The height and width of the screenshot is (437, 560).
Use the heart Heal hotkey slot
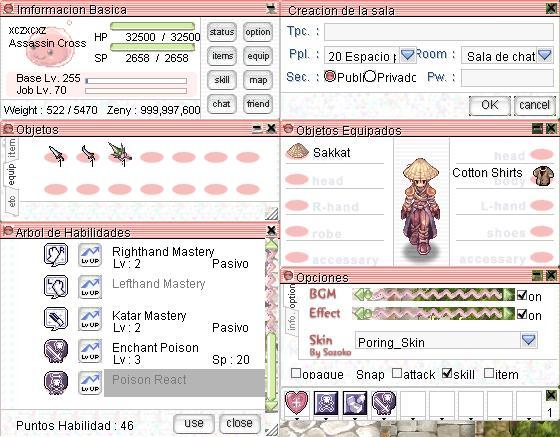click(296, 403)
